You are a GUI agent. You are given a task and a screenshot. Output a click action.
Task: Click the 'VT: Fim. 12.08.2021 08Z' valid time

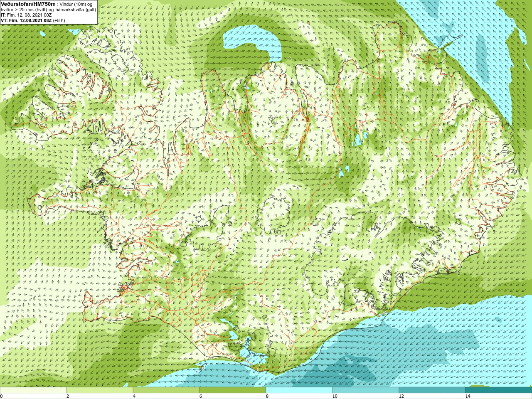point(26,20)
